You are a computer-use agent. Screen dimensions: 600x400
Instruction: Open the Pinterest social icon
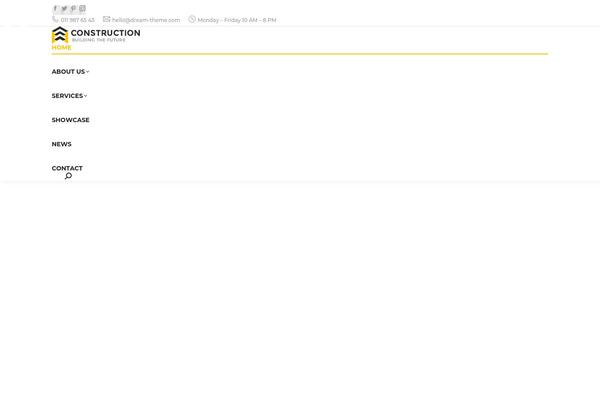(x=73, y=8)
